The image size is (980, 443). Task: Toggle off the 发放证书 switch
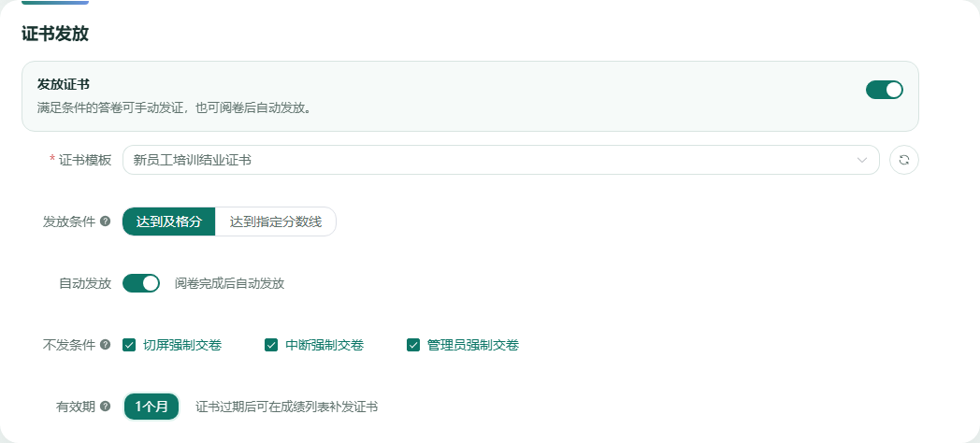pyautogui.click(x=885, y=90)
